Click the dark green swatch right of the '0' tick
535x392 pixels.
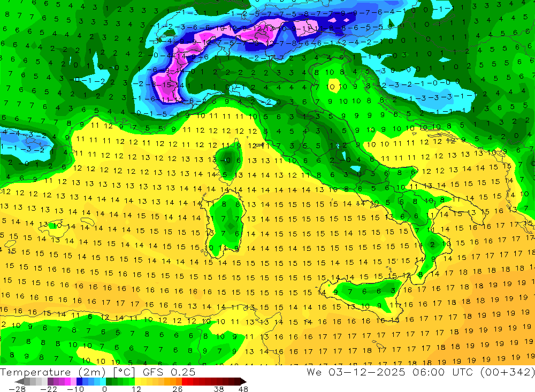[x=109, y=382]
